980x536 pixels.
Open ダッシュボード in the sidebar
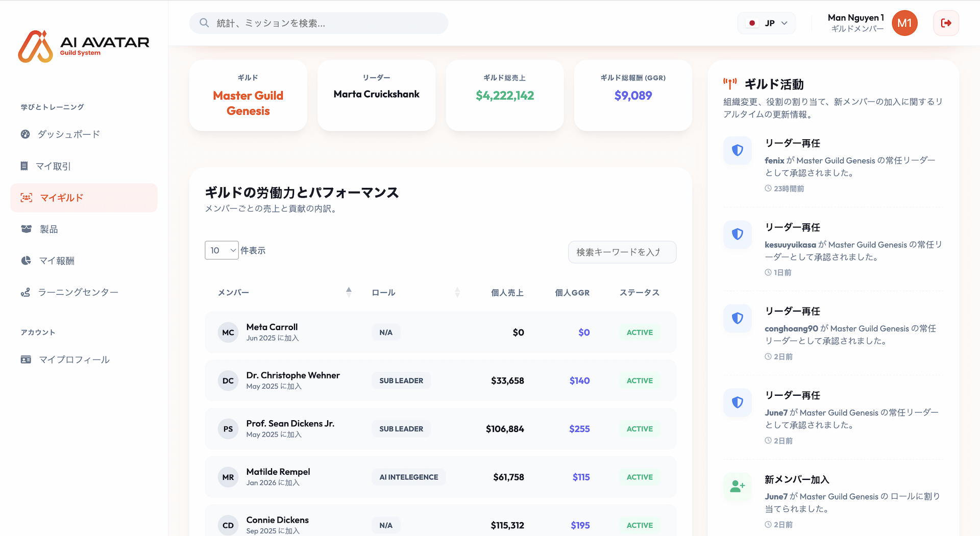(68, 134)
